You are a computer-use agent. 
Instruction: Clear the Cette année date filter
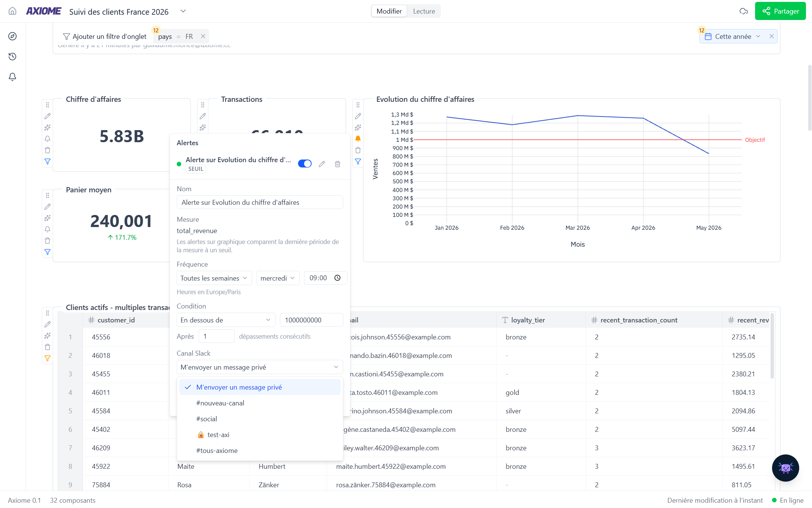(x=772, y=36)
